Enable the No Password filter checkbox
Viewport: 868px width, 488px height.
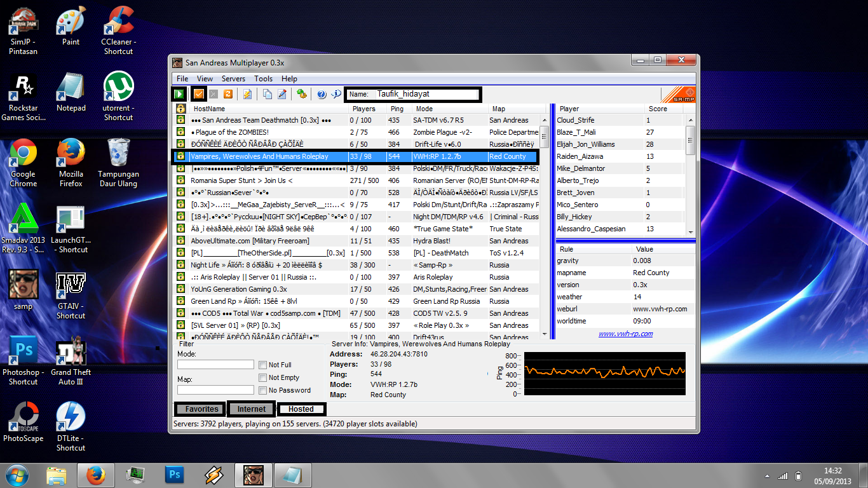(263, 390)
